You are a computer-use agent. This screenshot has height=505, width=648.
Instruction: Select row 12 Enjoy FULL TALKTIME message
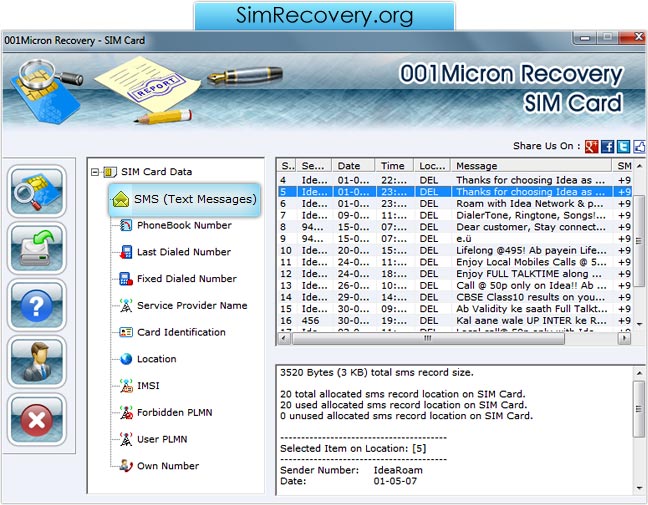455,274
